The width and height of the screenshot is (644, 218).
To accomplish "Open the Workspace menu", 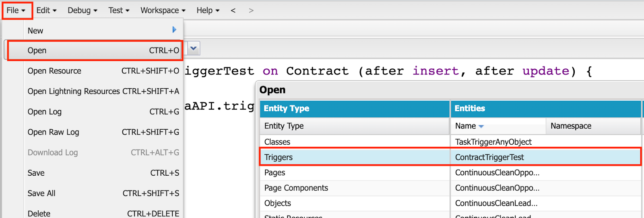I will tap(163, 10).
